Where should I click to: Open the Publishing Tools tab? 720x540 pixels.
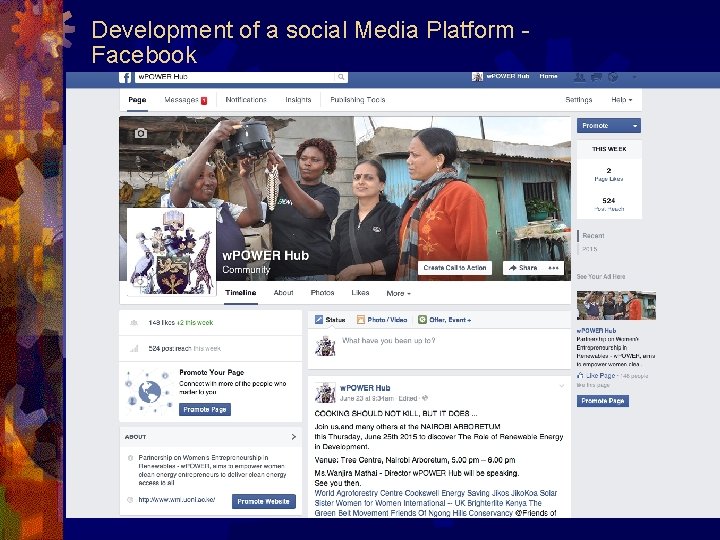click(357, 100)
